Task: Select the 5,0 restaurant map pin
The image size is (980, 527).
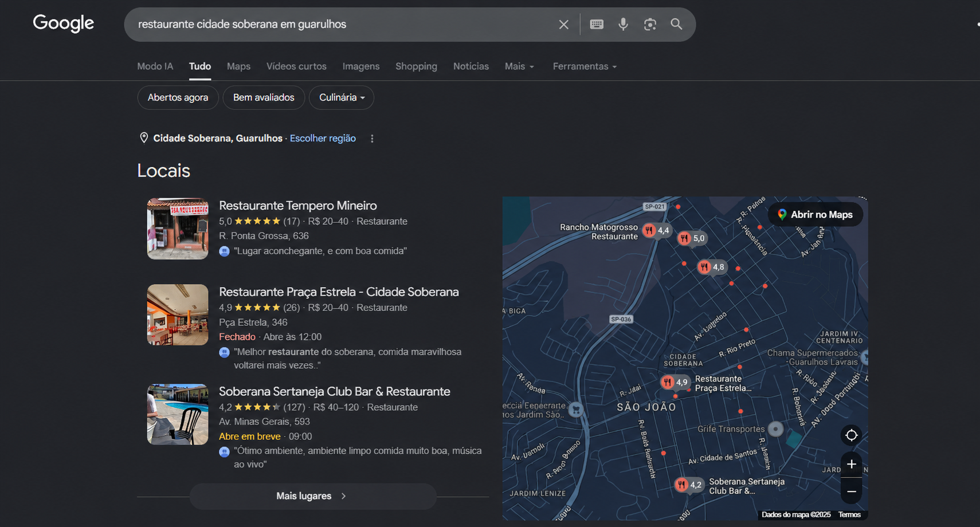Action: click(x=692, y=238)
